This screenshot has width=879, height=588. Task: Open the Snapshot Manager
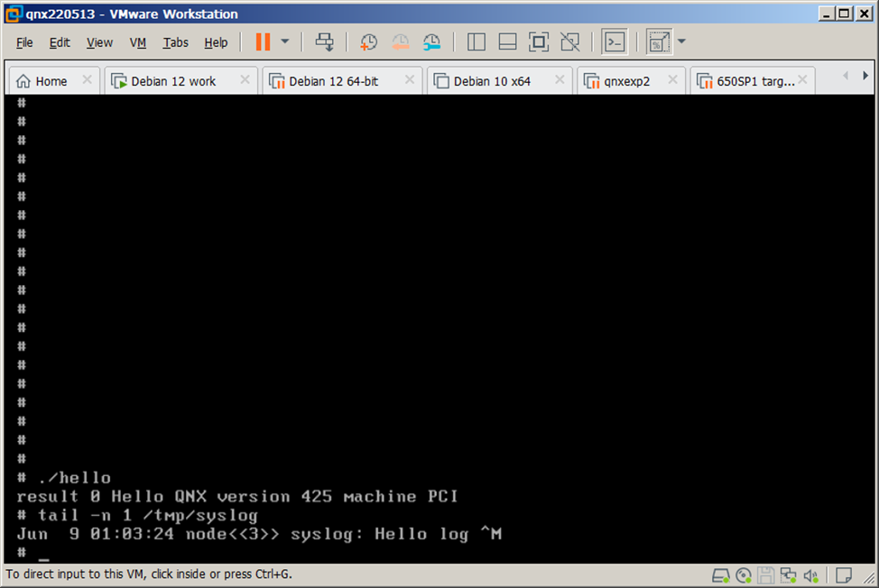pyautogui.click(x=431, y=42)
